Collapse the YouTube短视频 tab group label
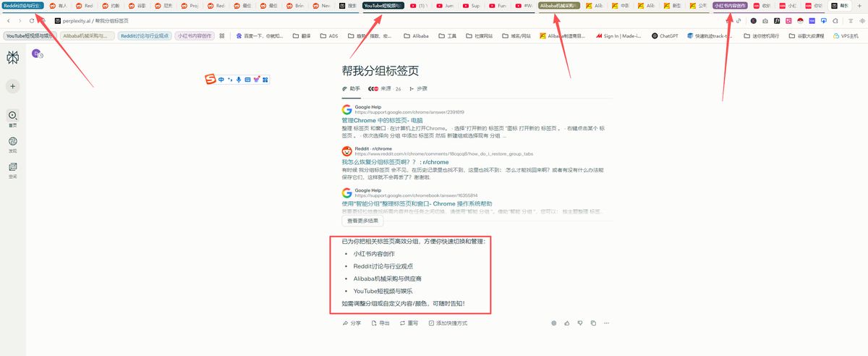 point(383,5)
